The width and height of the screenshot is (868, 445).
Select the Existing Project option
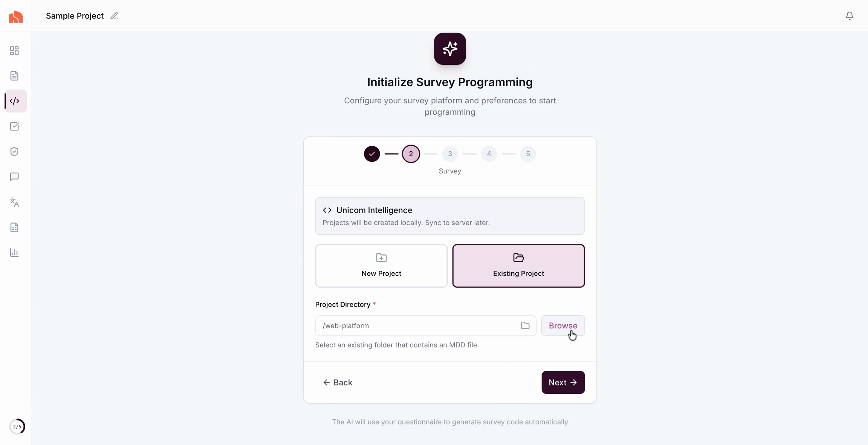[518, 266]
